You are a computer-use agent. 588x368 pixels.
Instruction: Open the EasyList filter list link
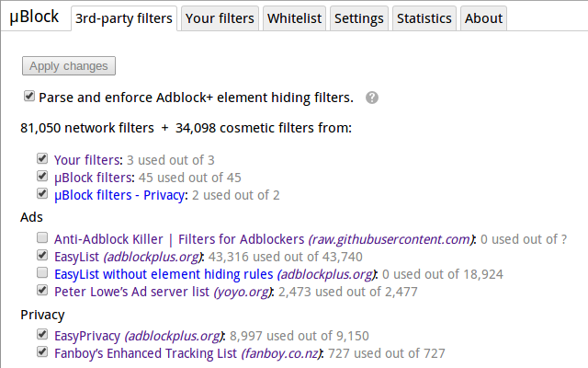(77, 257)
